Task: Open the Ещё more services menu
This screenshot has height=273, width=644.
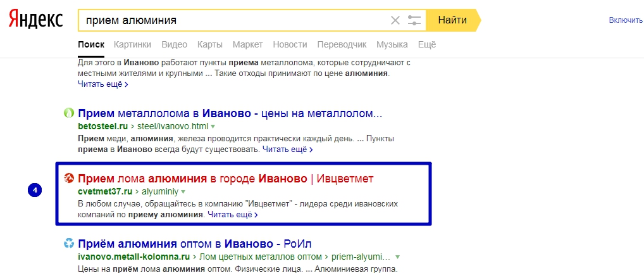Action: click(x=427, y=44)
